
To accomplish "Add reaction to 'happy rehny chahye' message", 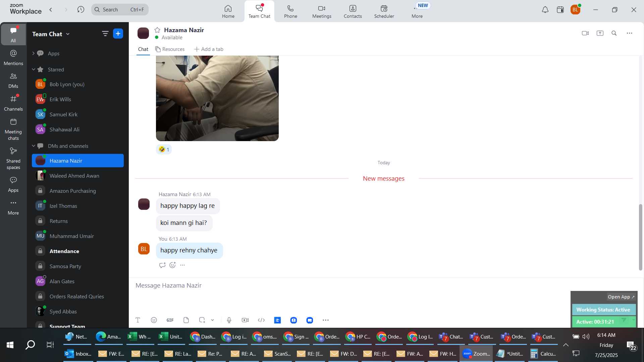I will click(x=172, y=265).
